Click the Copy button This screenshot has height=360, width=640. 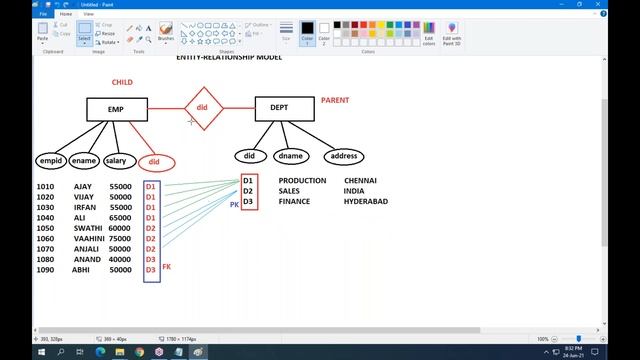pyautogui.click(x=62, y=33)
